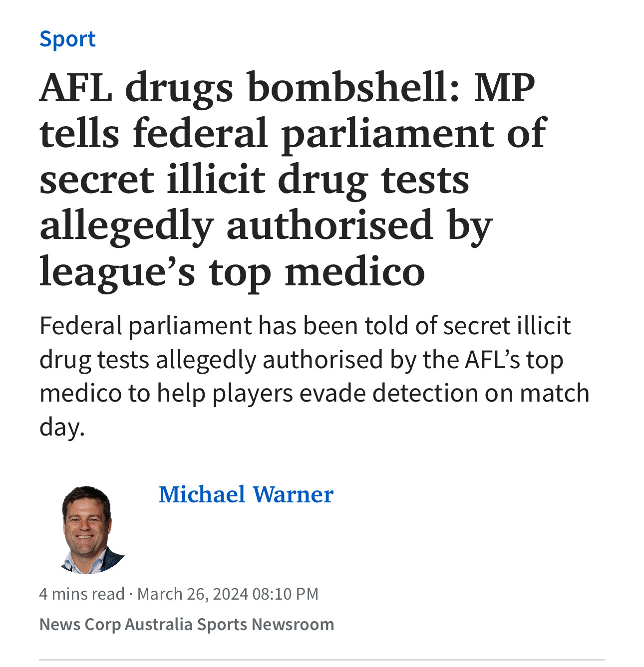Click "allegedly authorised by" headline line
The width and height of the screenshot is (644, 667).
[x=266, y=225]
